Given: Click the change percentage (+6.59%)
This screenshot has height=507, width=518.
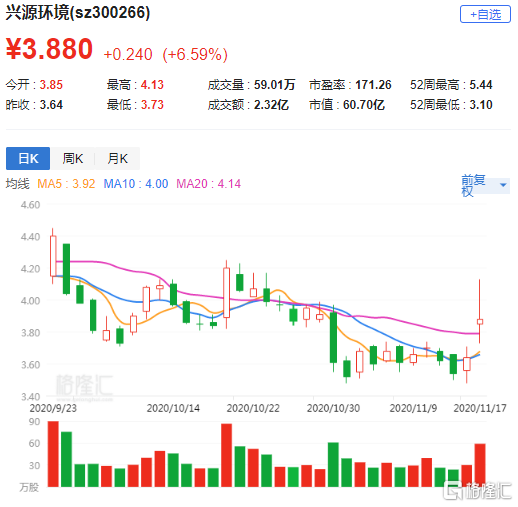Looking at the screenshot, I should pyautogui.click(x=195, y=54).
